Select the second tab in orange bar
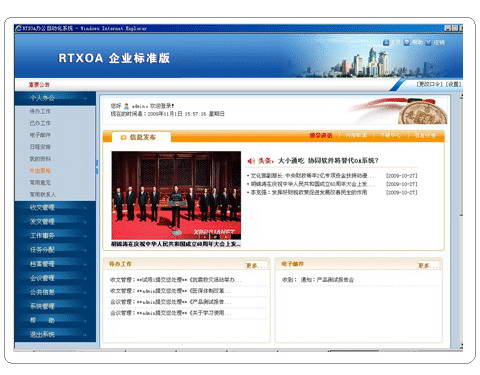 [x=356, y=135]
